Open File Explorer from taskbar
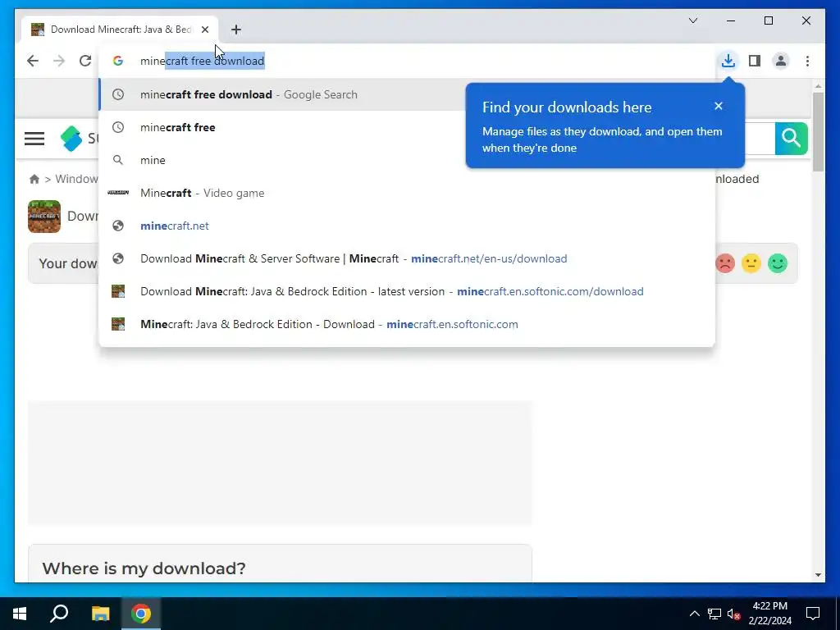 click(100, 614)
